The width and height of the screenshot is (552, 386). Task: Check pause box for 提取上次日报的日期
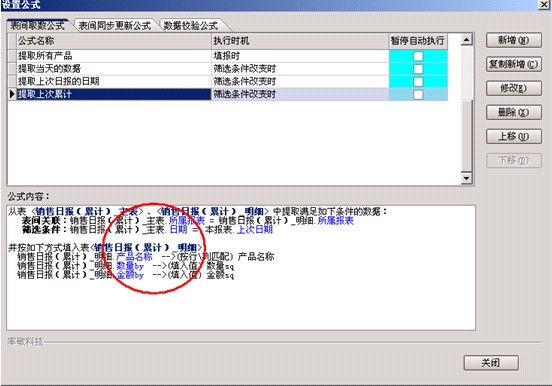(x=418, y=82)
